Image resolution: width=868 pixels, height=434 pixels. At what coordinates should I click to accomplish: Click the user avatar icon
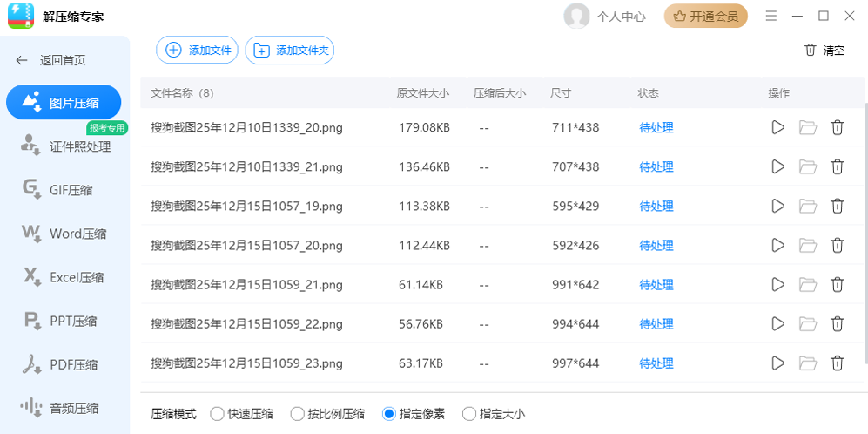click(x=576, y=16)
